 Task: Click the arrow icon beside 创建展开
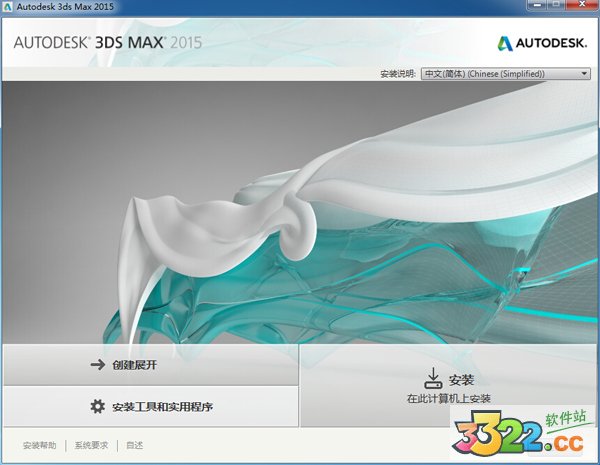[97, 365]
